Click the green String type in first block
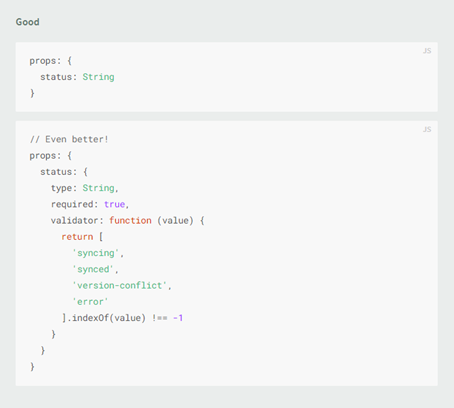454x408 pixels. [x=98, y=77]
